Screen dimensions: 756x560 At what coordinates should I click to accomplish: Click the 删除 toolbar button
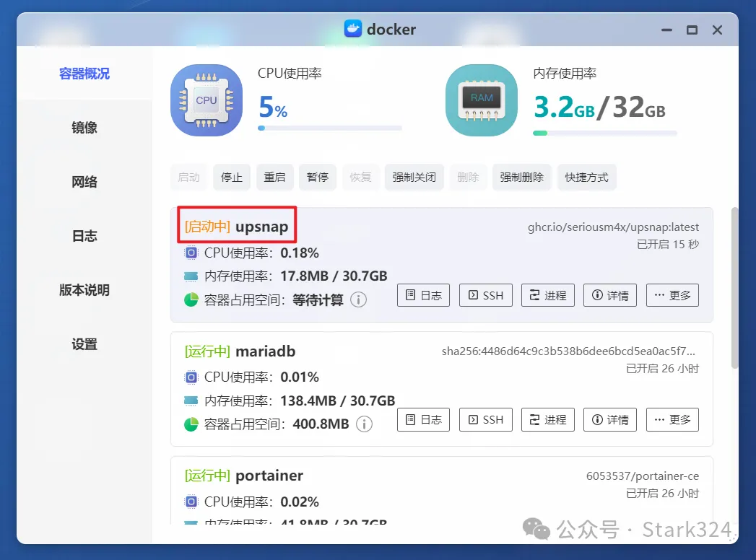(x=468, y=178)
